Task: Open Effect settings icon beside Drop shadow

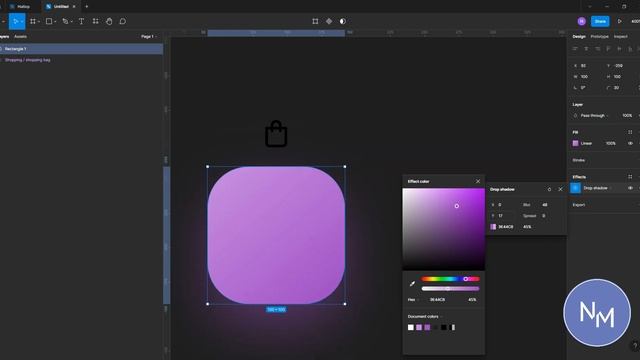Action: point(575,188)
